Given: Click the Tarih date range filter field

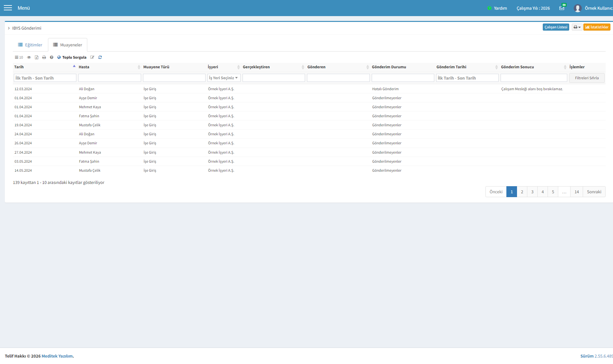Looking at the screenshot, I should point(45,78).
